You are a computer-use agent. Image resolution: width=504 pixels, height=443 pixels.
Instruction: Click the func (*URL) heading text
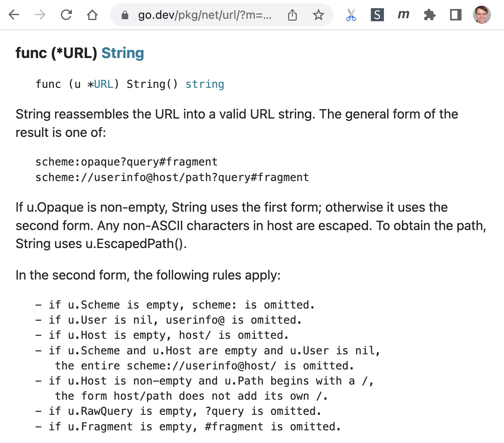pos(56,53)
